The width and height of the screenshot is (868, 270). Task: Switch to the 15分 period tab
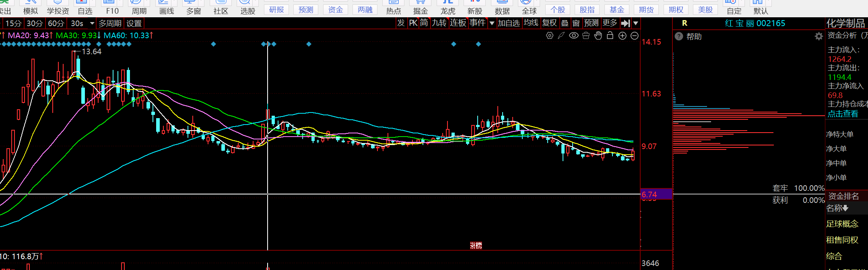13,24
